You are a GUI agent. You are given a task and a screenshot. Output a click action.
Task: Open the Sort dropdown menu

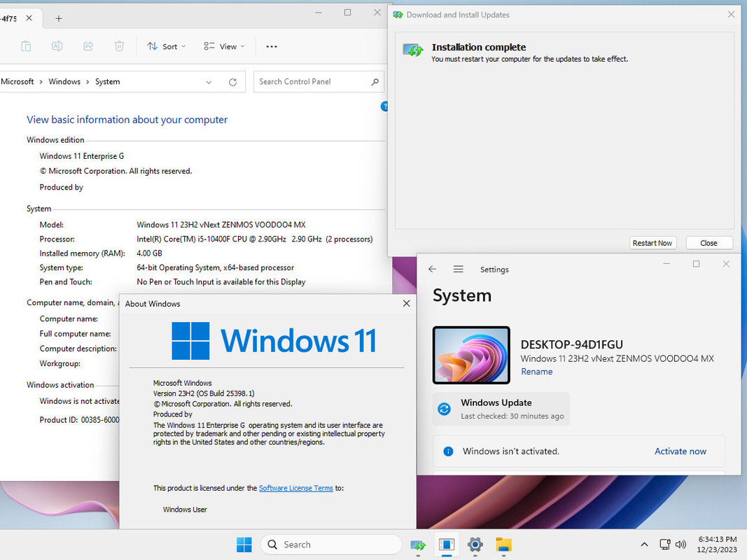[166, 46]
